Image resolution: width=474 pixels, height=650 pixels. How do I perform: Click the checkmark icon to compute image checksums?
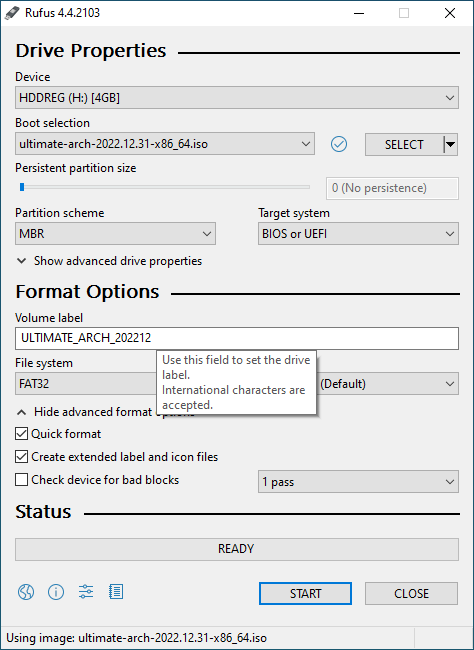[x=339, y=144]
